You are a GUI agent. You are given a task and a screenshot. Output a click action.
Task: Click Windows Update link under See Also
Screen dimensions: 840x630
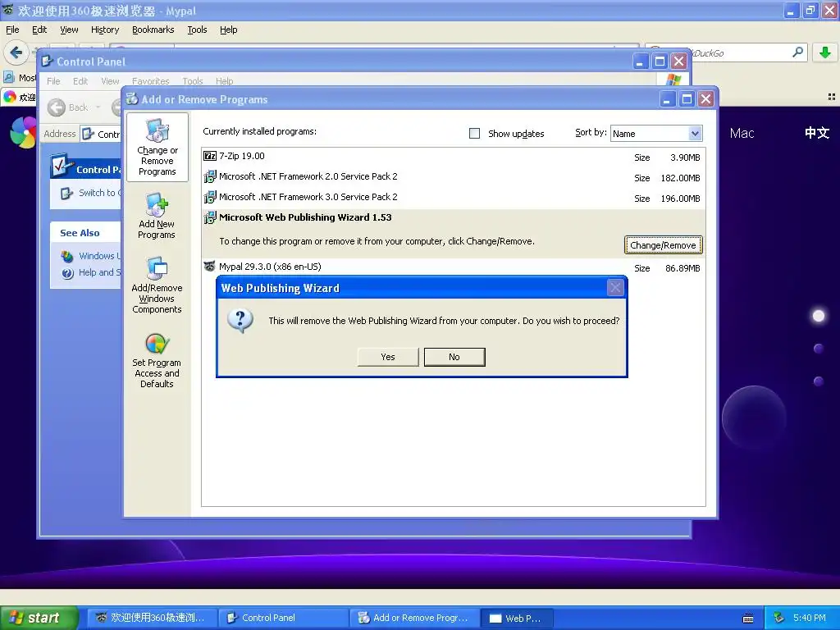click(100, 256)
